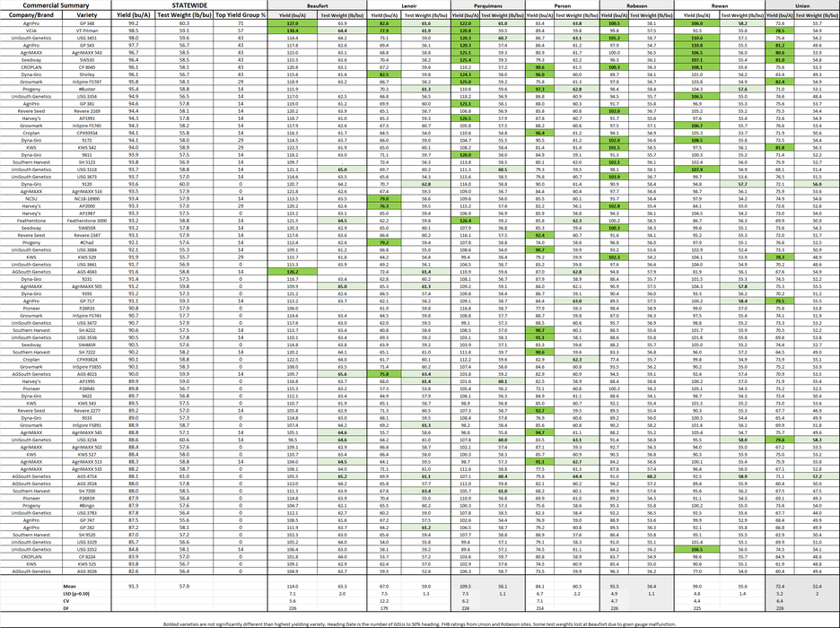Select the Mean row label
Screen dimensions: 840x628
[79, 586]
